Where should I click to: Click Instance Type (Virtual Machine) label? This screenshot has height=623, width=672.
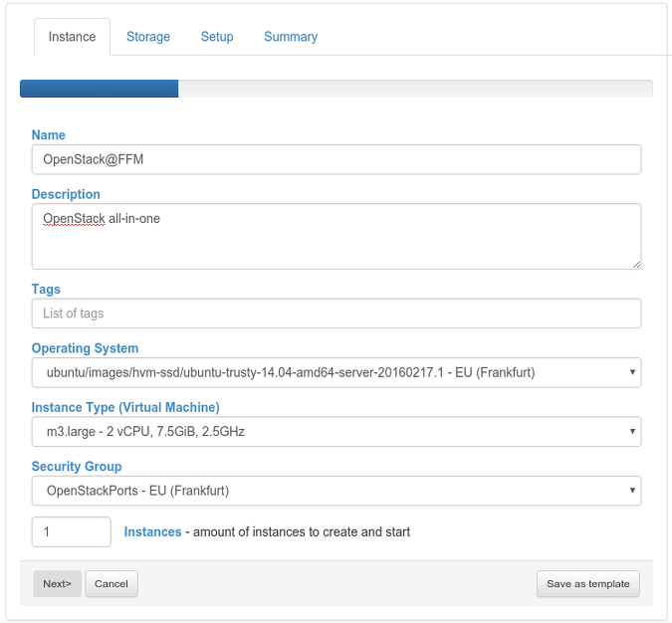[x=125, y=407]
